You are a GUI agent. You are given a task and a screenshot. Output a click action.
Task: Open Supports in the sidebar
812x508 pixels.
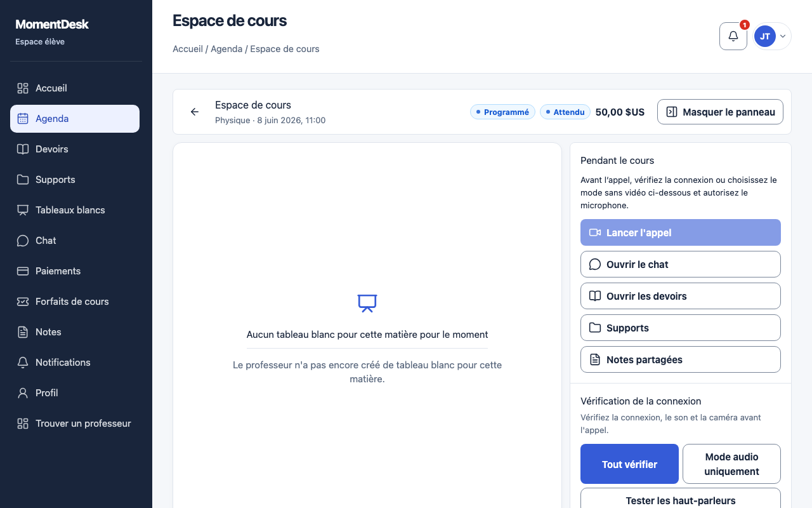coord(75,180)
